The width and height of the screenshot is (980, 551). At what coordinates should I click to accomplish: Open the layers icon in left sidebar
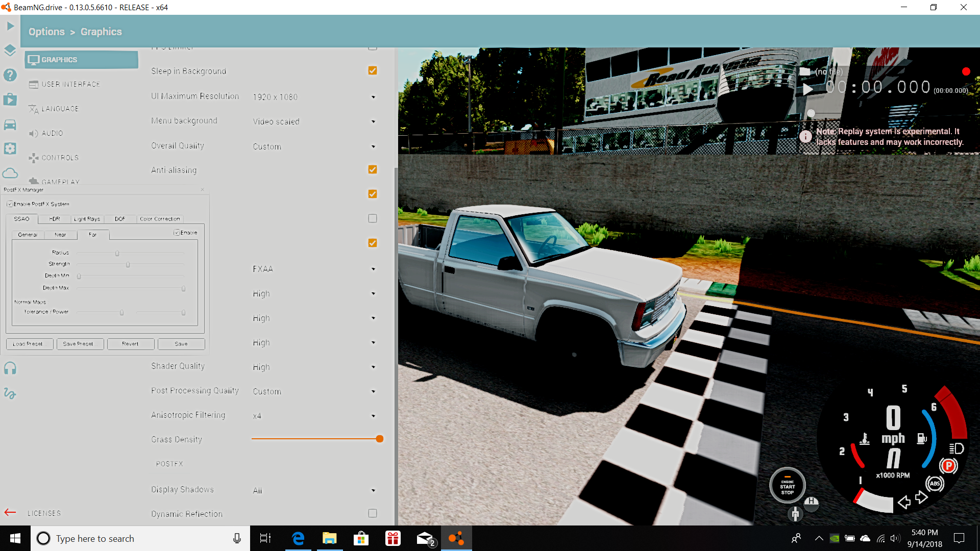10,50
